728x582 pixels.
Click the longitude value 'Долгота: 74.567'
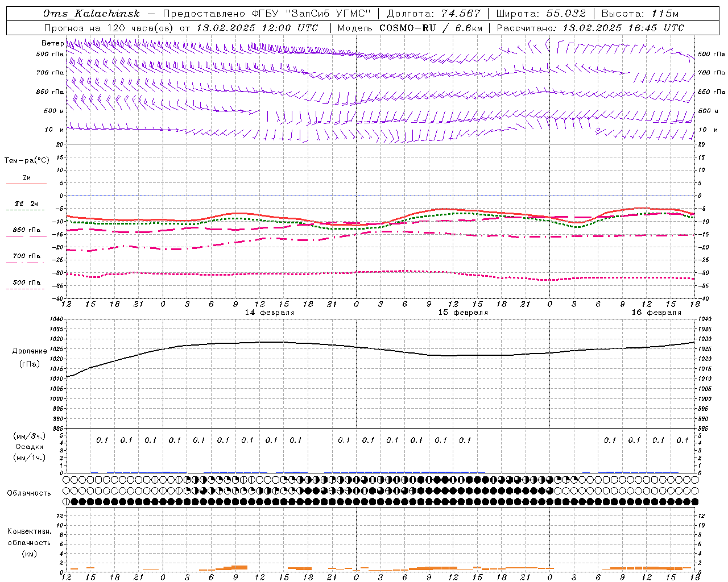pos(433,14)
